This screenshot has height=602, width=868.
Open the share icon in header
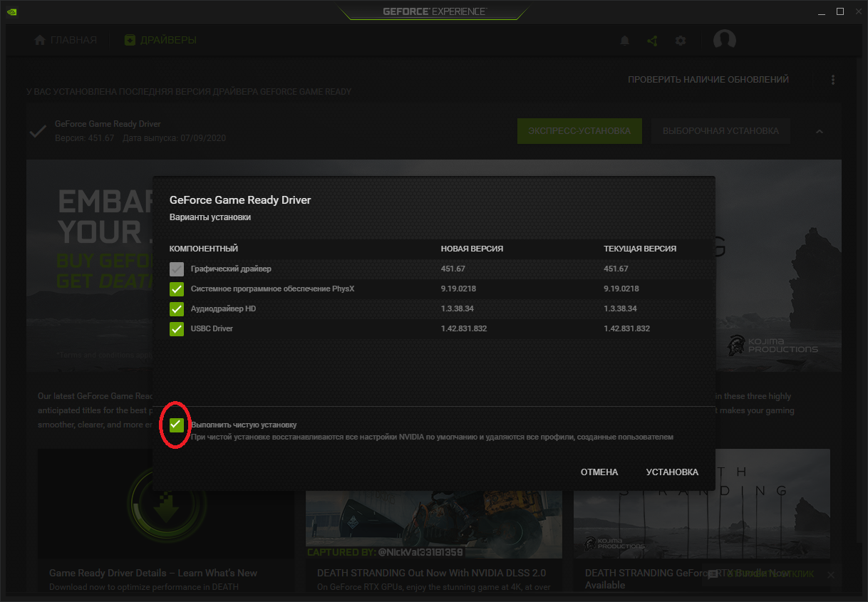click(652, 41)
